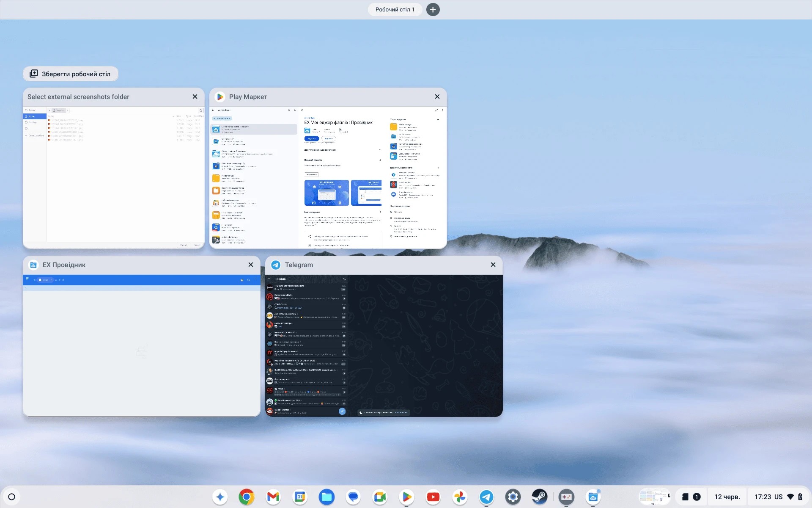Launch YouTube from the shelf
Screen dimensions: 812x508
[x=433, y=497]
